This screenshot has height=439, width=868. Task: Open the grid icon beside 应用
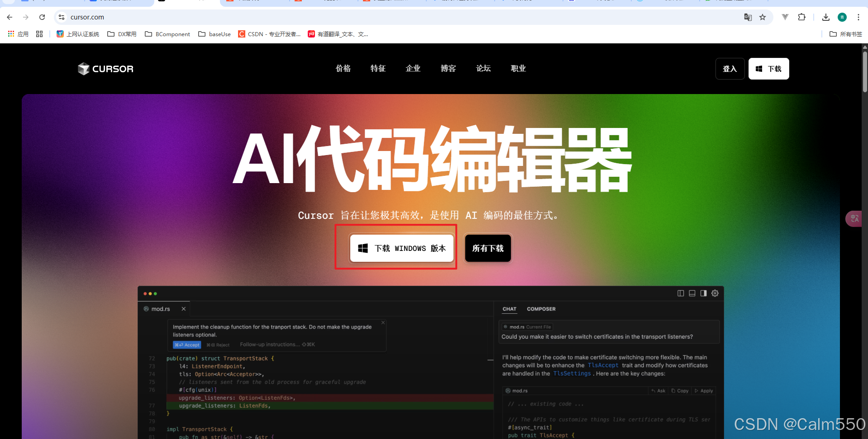39,34
